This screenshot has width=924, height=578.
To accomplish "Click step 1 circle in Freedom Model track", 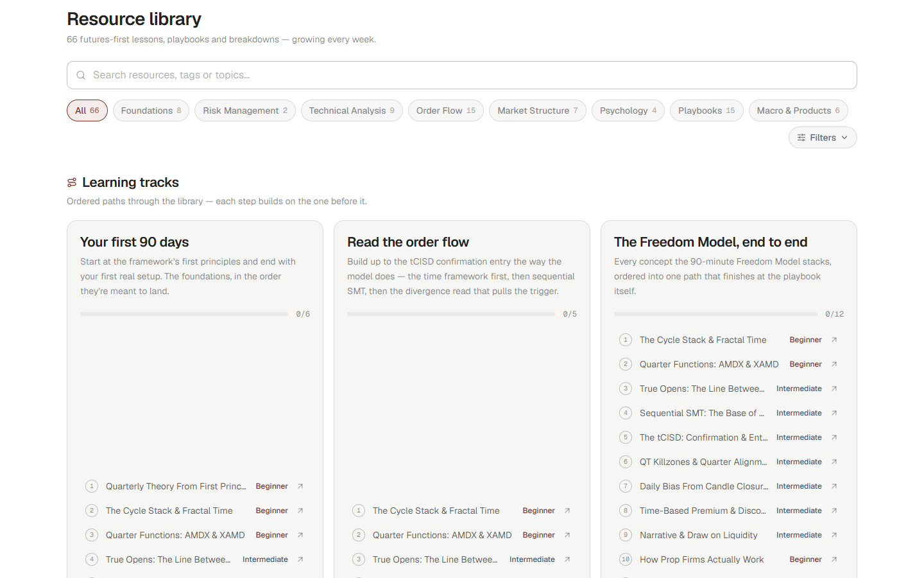I will [626, 340].
